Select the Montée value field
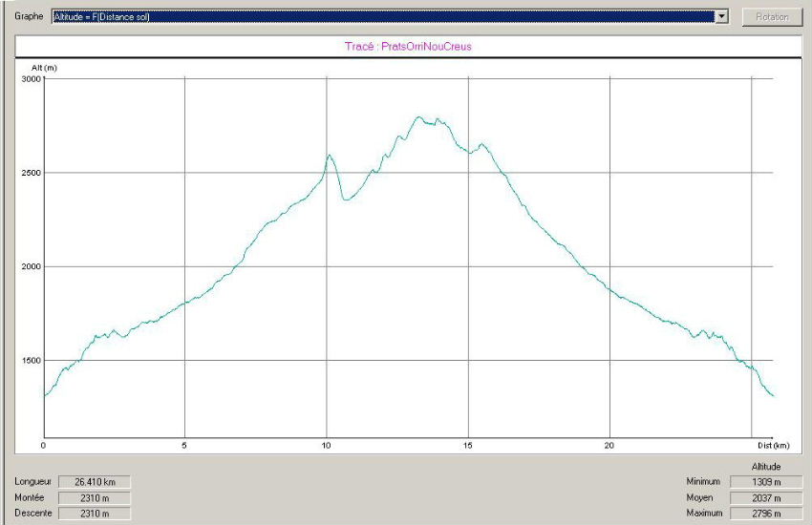This screenshot has height=525, width=812. 94,497
